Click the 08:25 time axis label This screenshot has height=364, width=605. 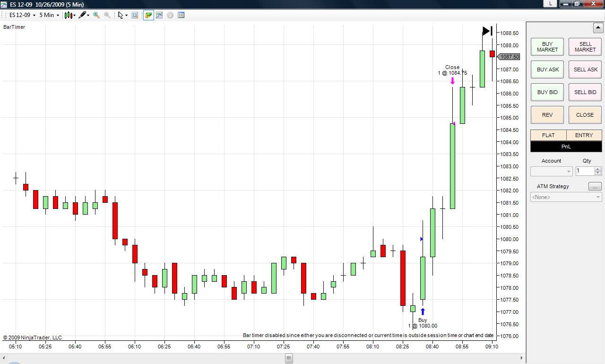(403, 347)
